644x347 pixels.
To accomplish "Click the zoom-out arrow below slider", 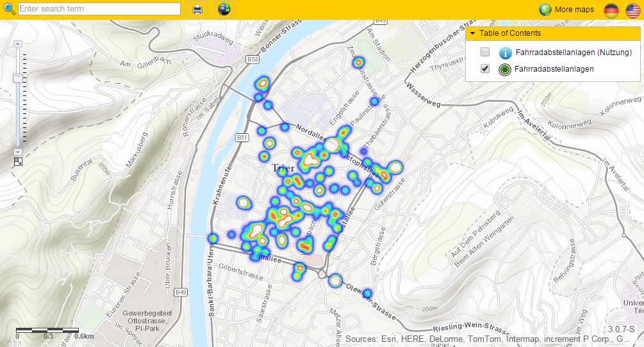I will 18,152.
